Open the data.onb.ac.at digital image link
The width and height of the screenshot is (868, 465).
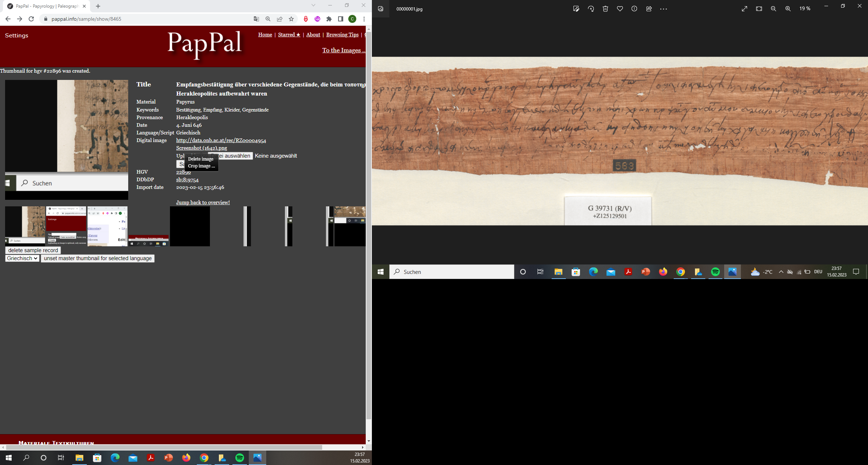click(221, 140)
